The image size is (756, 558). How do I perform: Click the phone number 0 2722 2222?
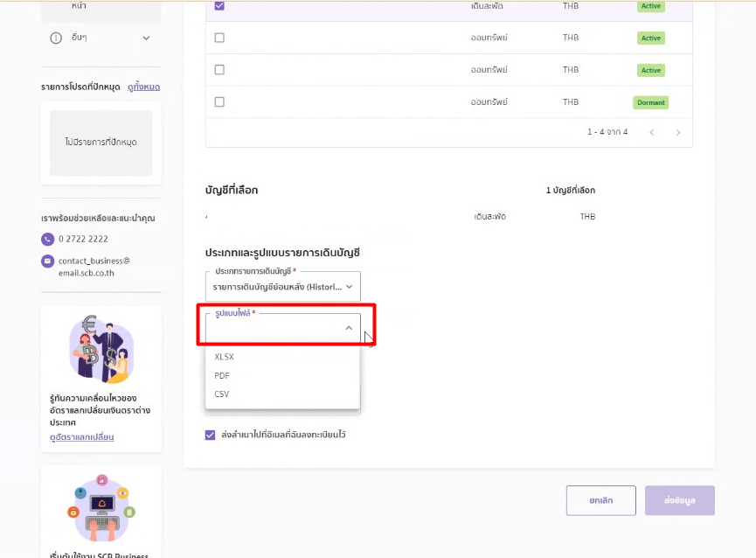(x=83, y=239)
